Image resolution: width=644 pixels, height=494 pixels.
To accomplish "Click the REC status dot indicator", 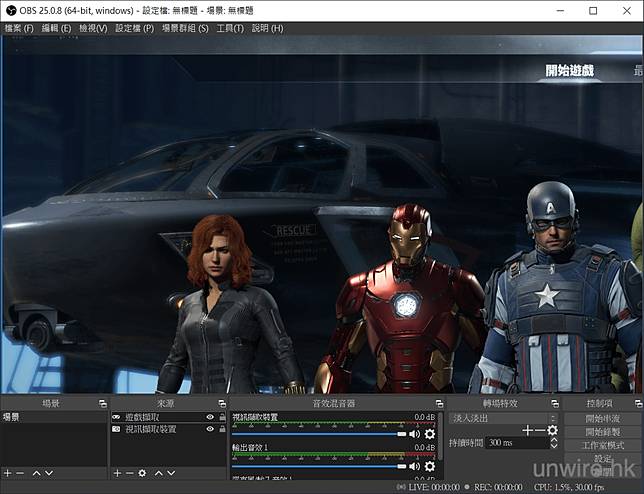I will (x=467, y=487).
